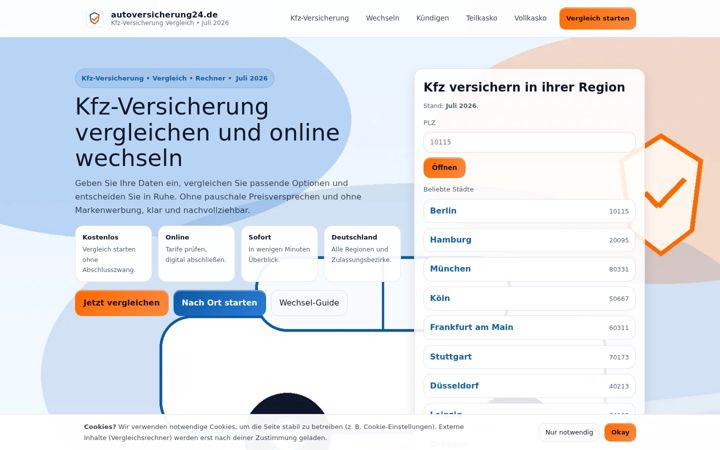Open the Kfz-Versicherung nav item
This screenshot has height=450, width=720.
tap(320, 18)
